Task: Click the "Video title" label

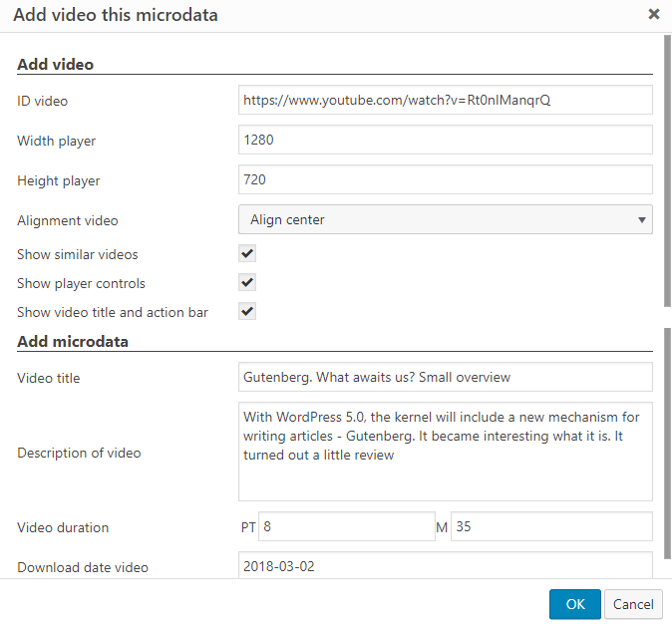Action: pyautogui.click(x=49, y=379)
